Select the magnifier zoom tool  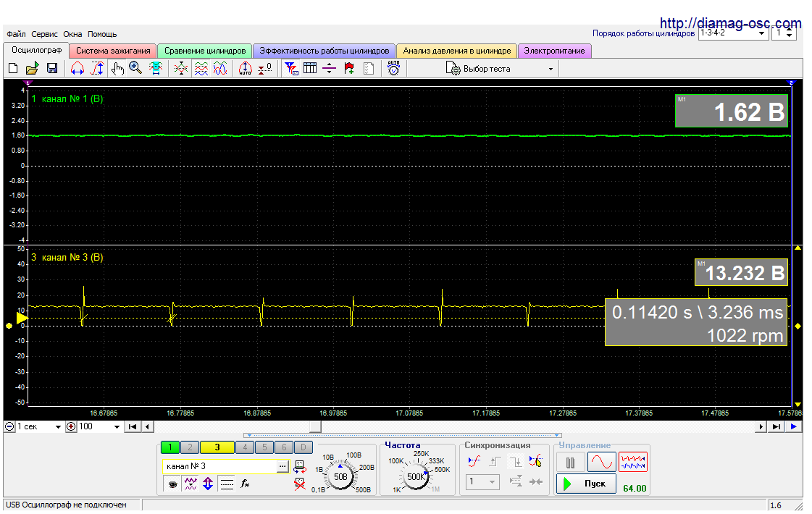pyautogui.click(x=135, y=68)
